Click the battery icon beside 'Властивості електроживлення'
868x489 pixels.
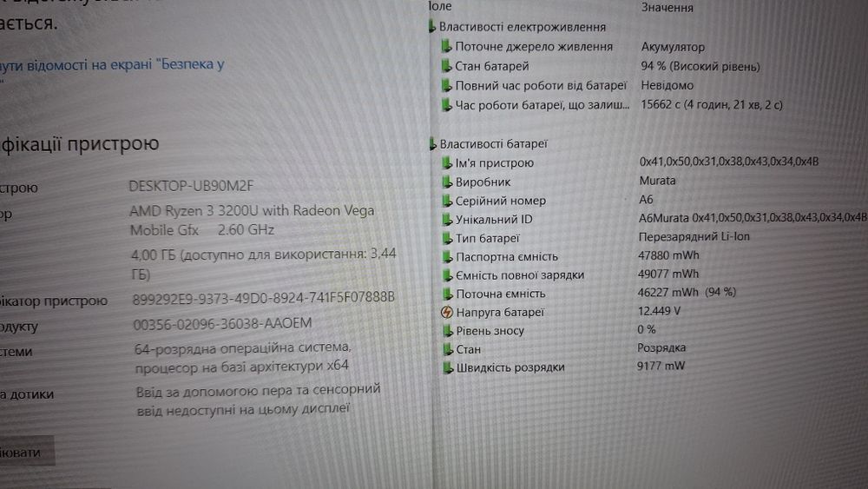[x=432, y=26]
